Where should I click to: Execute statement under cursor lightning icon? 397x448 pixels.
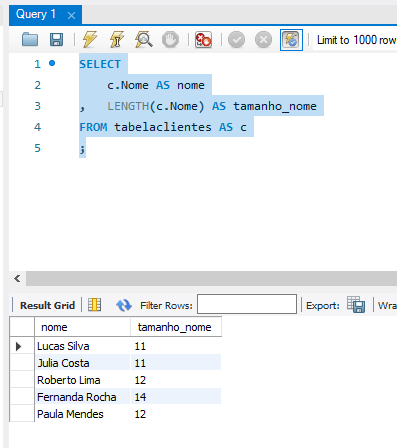click(x=117, y=40)
